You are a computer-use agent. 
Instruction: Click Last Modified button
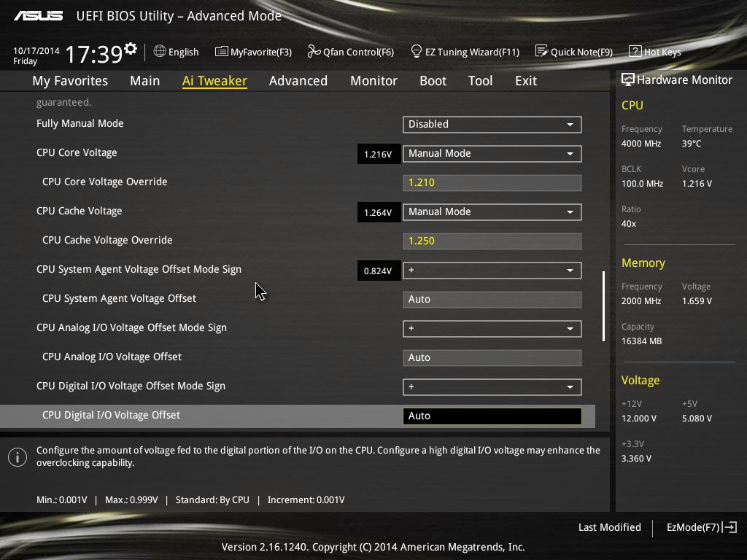click(x=609, y=527)
